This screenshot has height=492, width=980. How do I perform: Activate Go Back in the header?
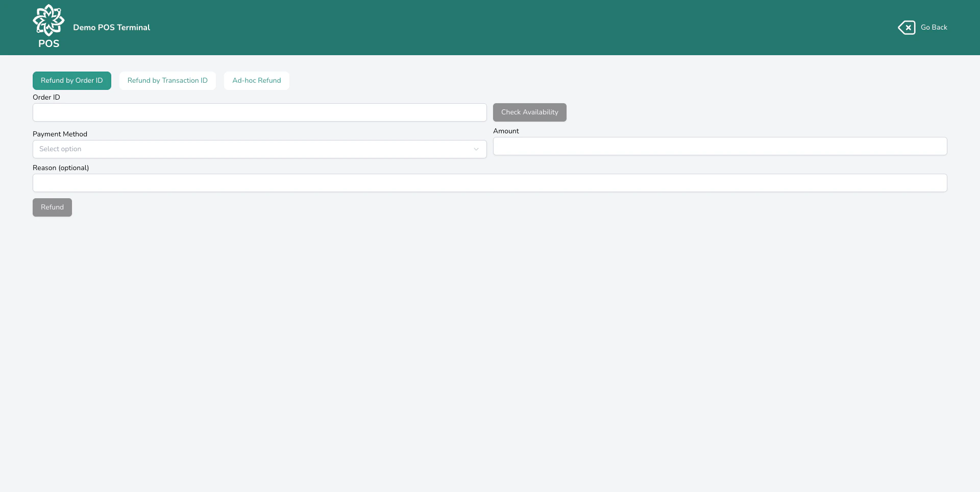tap(934, 27)
